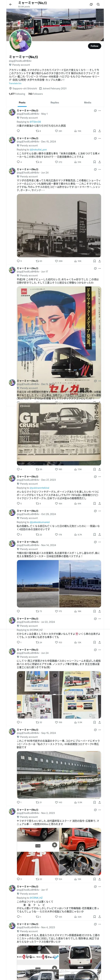The width and height of the screenshot is (110, 980).
Task: View the 1,477 Following list
Action: coord(17,94)
